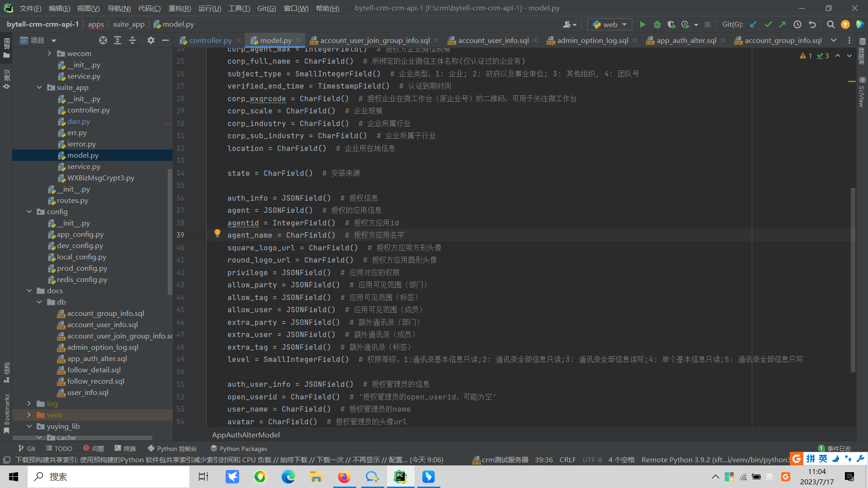Open the 文件(F) menu
The width and height of the screenshot is (868, 488).
coord(31,8)
